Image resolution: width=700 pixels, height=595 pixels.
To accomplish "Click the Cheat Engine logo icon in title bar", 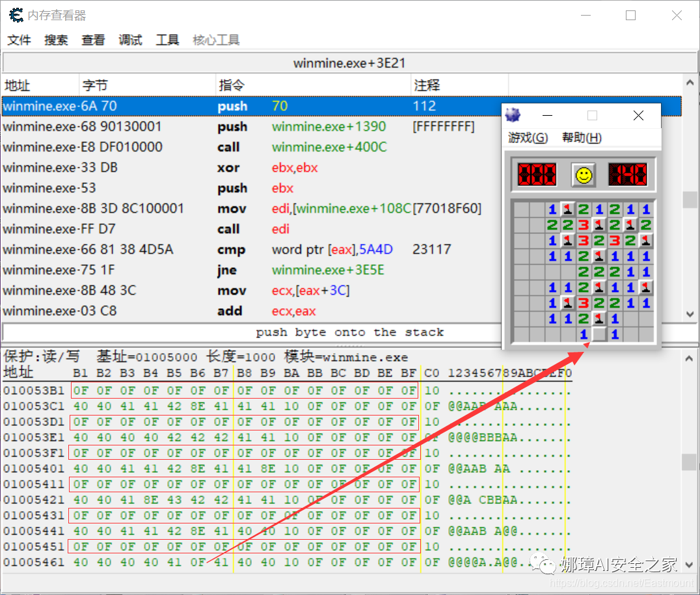I will click(16, 15).
